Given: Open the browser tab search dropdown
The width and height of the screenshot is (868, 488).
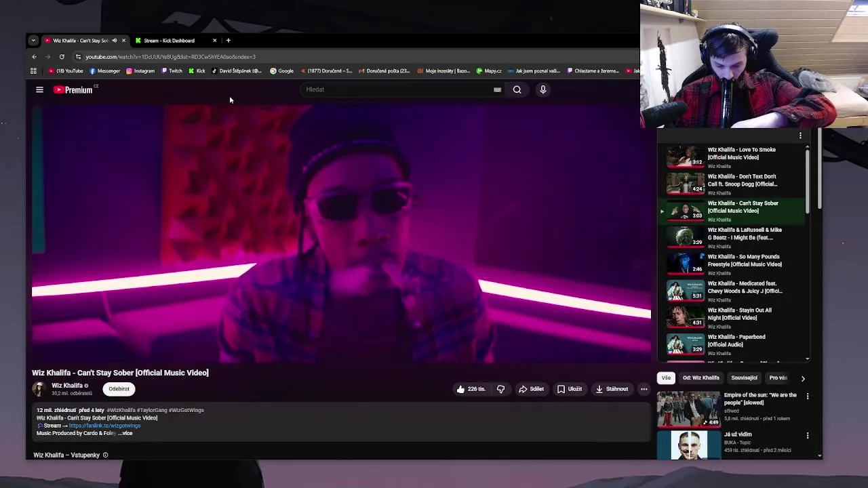Looking at the screenshot, I should tap(33, 41).
